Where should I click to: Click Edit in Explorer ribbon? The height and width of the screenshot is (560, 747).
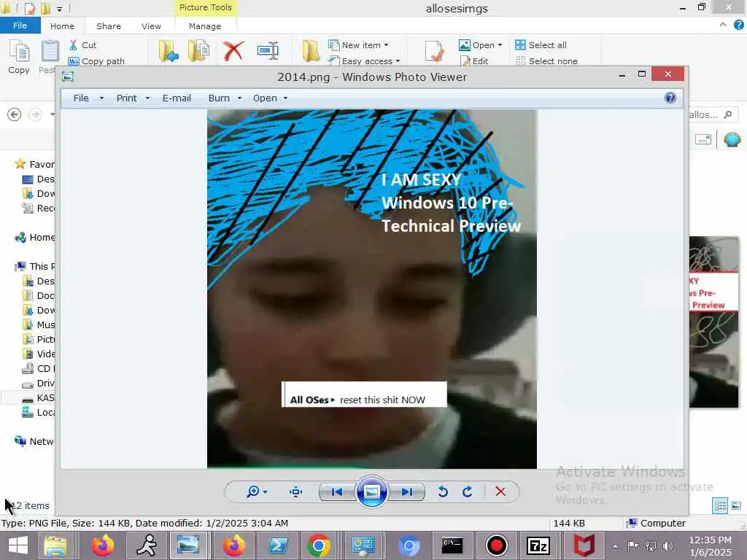(x=474, y=61)
